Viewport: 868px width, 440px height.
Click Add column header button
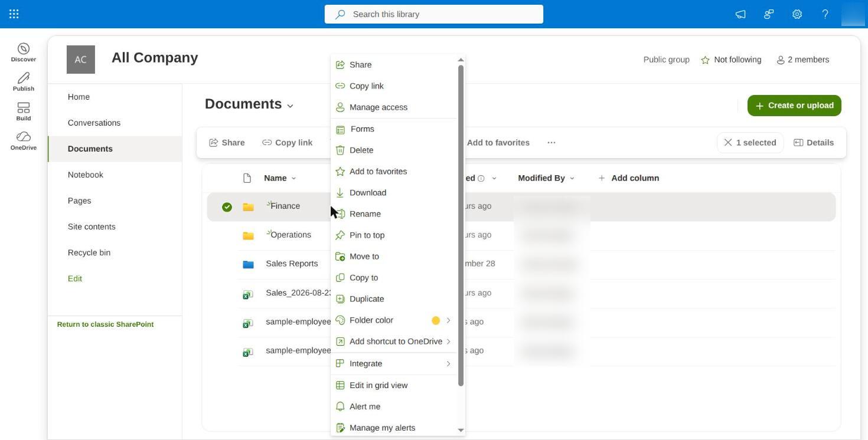tap(628, 178)
